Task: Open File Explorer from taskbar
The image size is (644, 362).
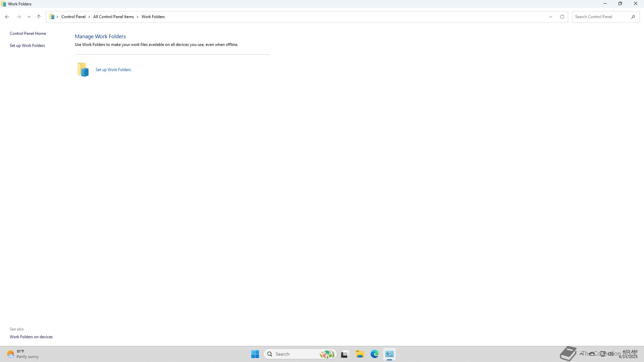Action: [360, 354]
